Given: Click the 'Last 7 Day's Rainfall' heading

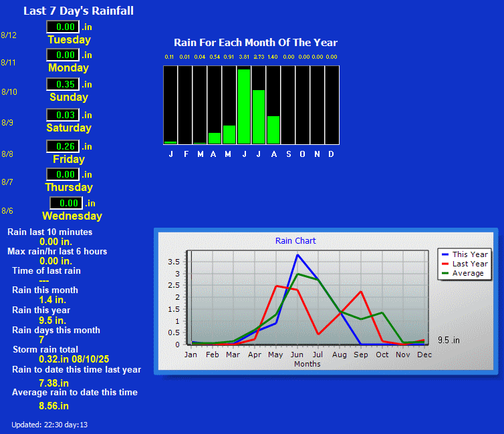Looking at the screenshot, I should pyautogui.click(x=78, y=11).
